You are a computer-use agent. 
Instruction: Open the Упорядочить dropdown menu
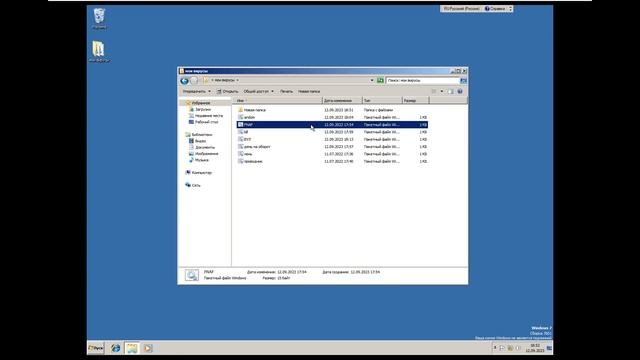(197, 91)
